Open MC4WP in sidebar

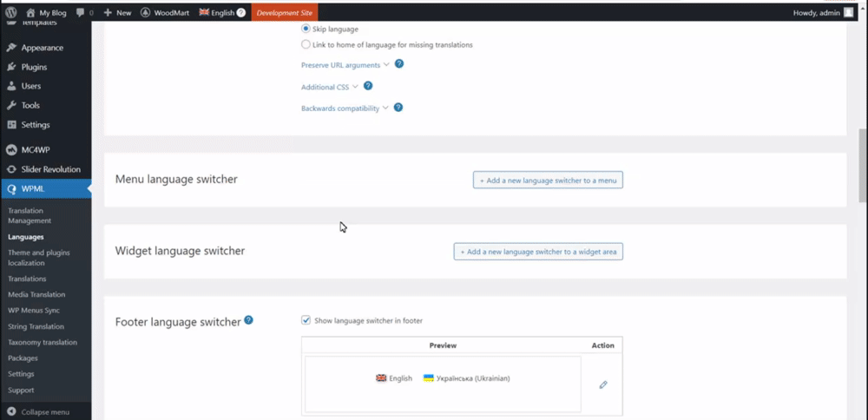[36, 149]
